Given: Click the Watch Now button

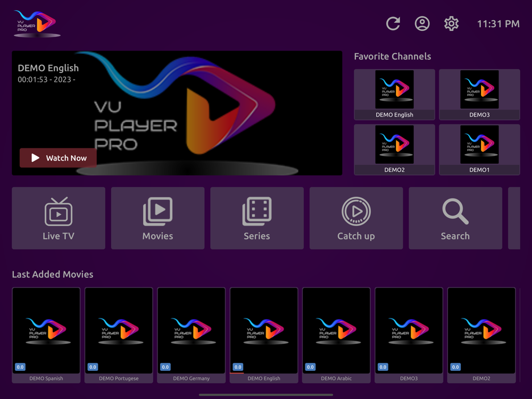Looking at the screenshot, I should click(x=58, y=158).
